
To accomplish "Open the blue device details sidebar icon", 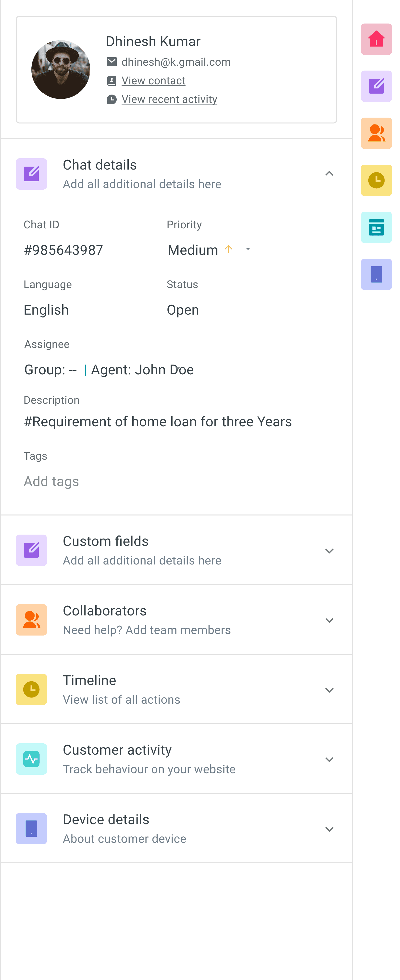I will coord(376,274).
